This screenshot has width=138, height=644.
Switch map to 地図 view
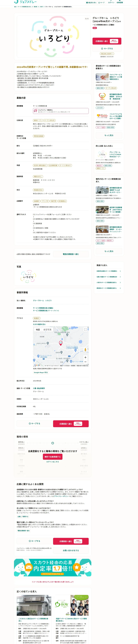[38, 330]
